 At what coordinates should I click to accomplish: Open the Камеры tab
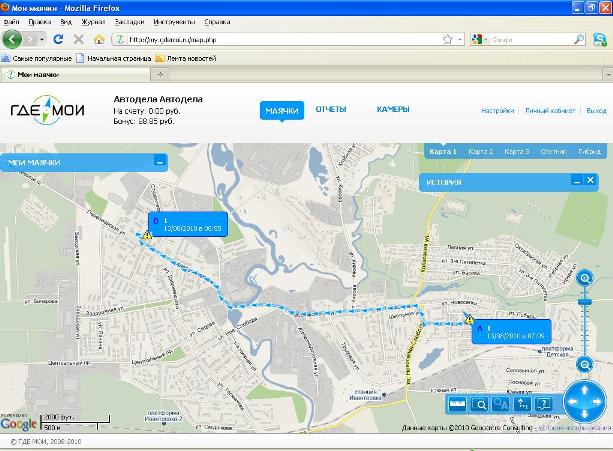click(393, 109)
